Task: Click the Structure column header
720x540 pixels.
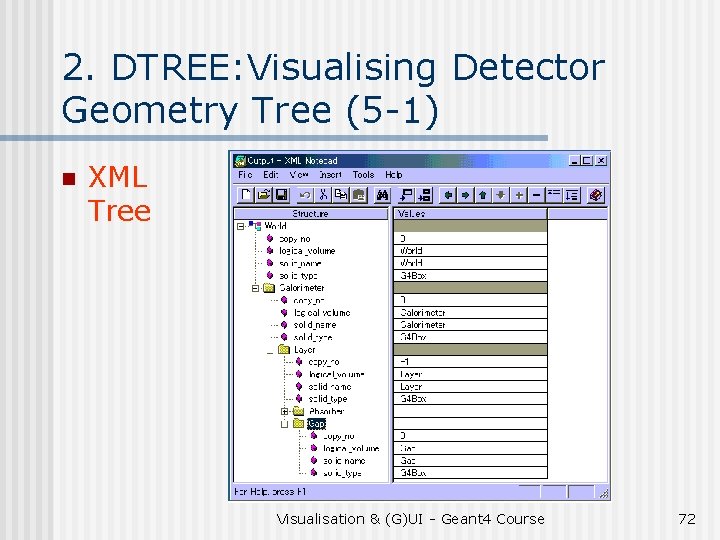Action: (311, 214)
